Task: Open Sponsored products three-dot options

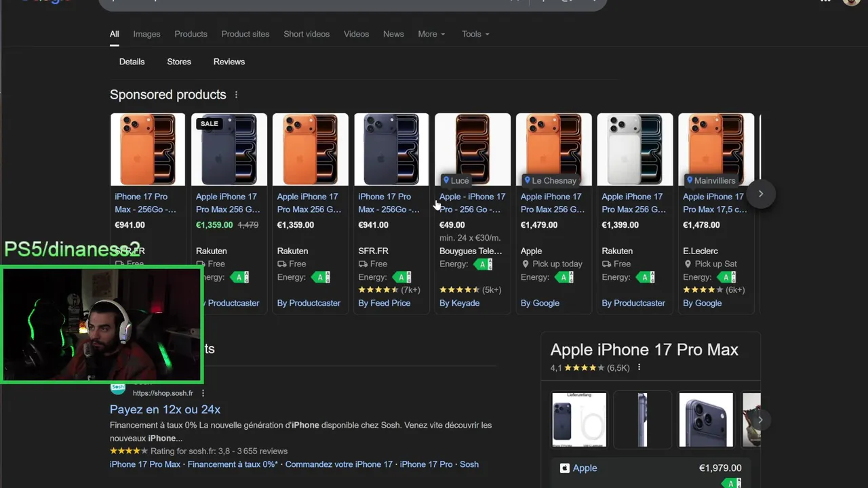Action: point(236,95)
